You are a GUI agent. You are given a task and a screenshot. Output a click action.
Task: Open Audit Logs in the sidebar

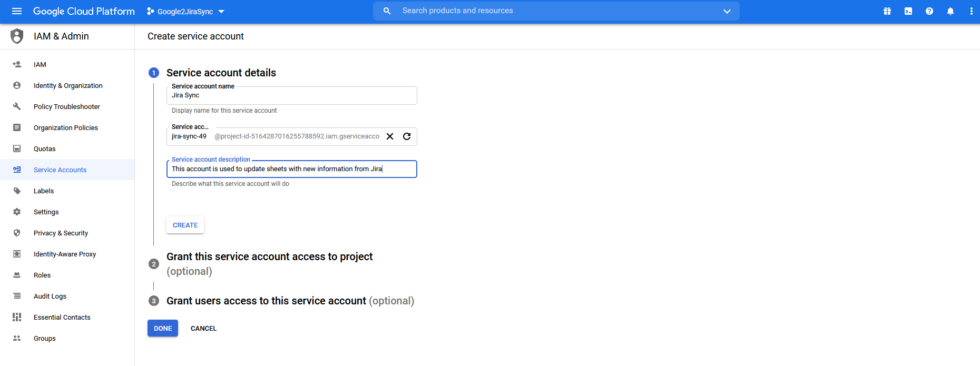(x=50, y=296)
